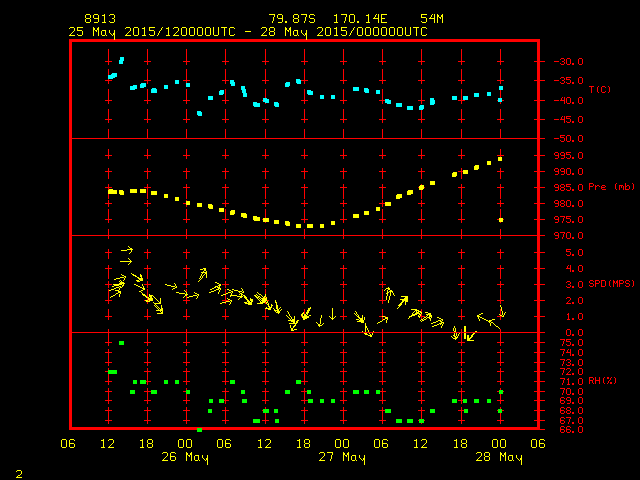Viewport: 640px width, 480px height.
Task: Click the 0.0 wind speed tick label
Action: tap(574, 333)
